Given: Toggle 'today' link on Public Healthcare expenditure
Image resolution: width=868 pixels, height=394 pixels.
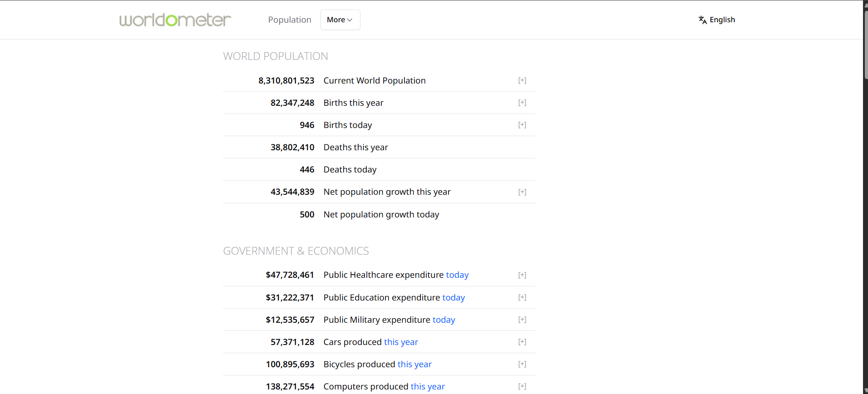Looking at the screenshot, I should (457, 275).
